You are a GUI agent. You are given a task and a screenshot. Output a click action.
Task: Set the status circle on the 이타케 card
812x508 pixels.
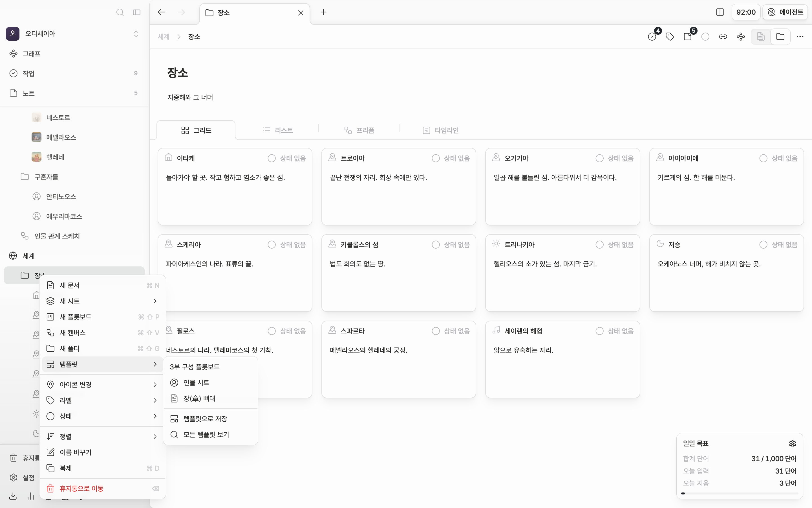point(272,158)
